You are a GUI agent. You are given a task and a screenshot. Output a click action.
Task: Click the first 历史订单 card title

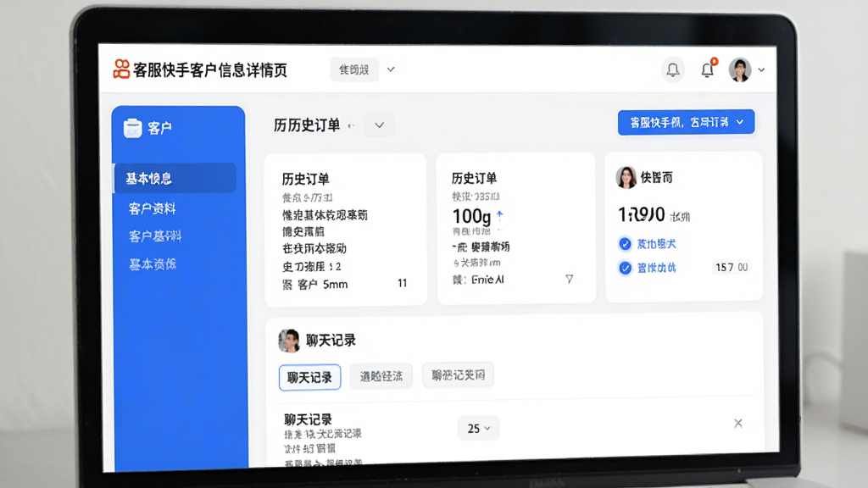pos(305,180)
